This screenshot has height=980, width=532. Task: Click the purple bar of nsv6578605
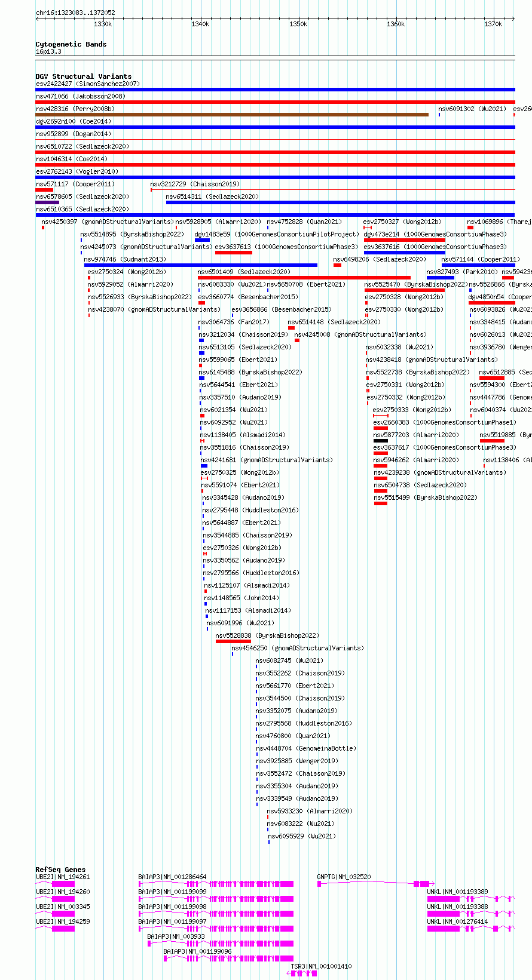[x=47, y=202]
